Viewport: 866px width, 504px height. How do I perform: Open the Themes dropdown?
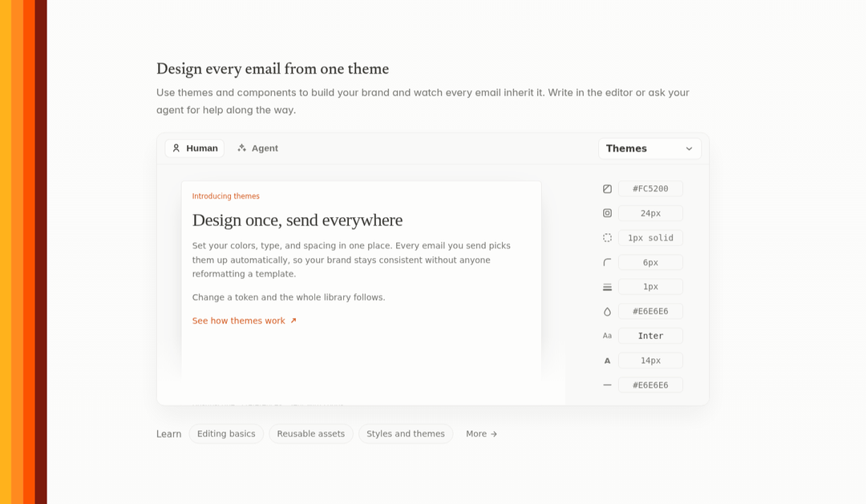[x=649, y=148]
